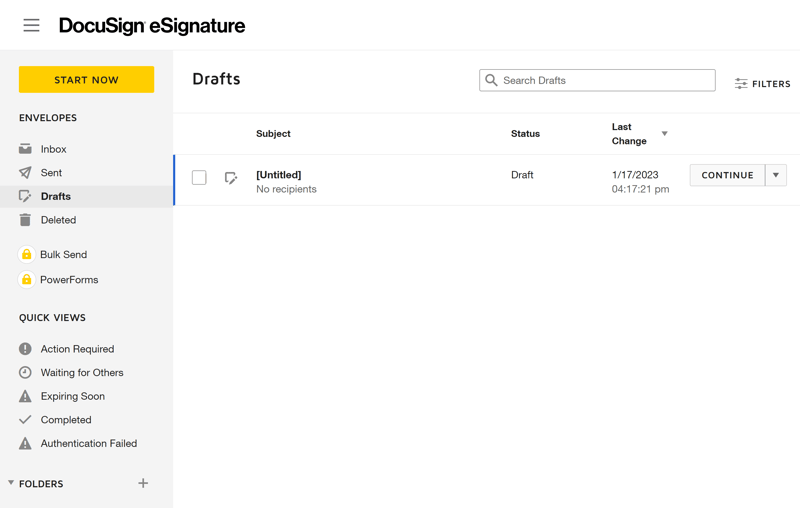Sort by Last Change column
800x508 pixels.
pos(629,134)
